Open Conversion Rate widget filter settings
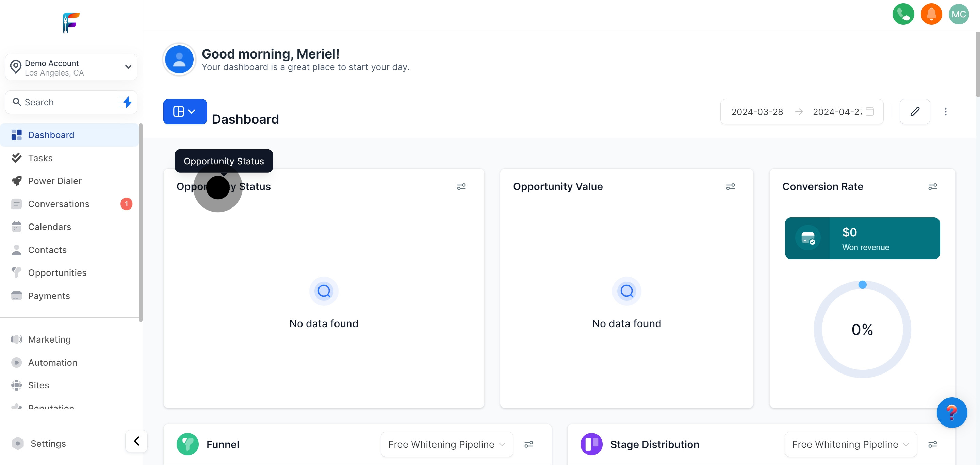Image resolution: width=980 pixels, height=465 pixels. tap(932, 187)
